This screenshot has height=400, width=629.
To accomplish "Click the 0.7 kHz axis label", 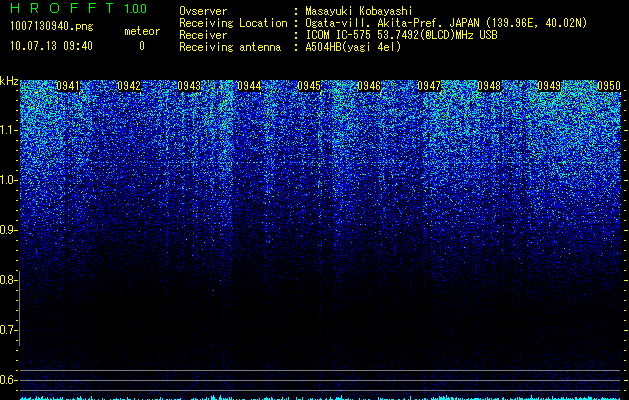I will (x=7, y=330).
